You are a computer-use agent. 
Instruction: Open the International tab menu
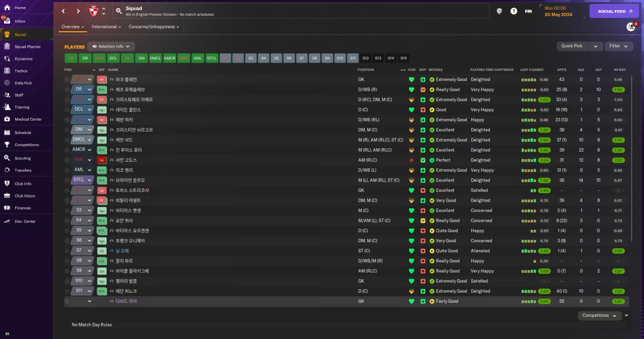click(107, 27)
